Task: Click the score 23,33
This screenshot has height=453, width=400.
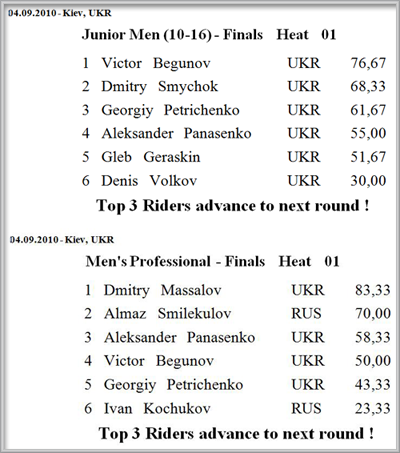Action: [x=373, y=409]
